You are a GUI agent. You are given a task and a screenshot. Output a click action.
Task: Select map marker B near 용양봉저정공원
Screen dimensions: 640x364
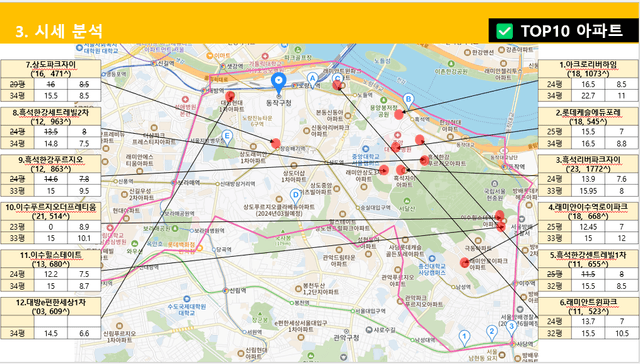pos(408,101)
